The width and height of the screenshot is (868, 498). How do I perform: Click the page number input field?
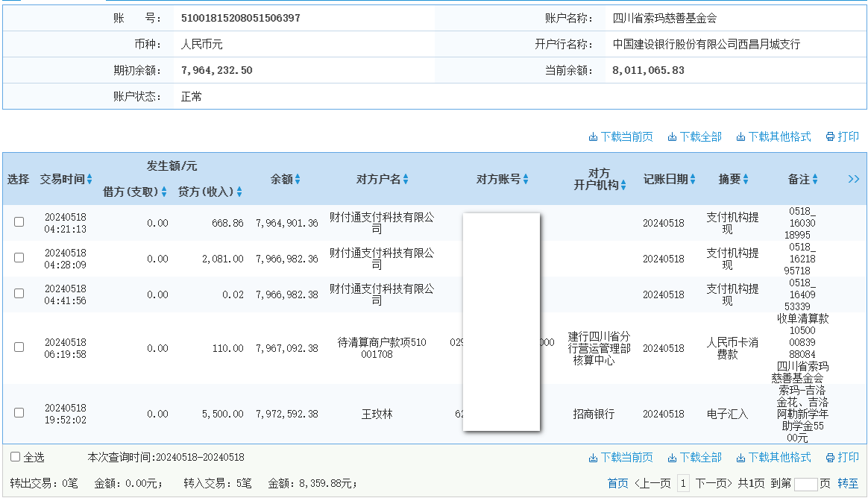pos(806,484)
